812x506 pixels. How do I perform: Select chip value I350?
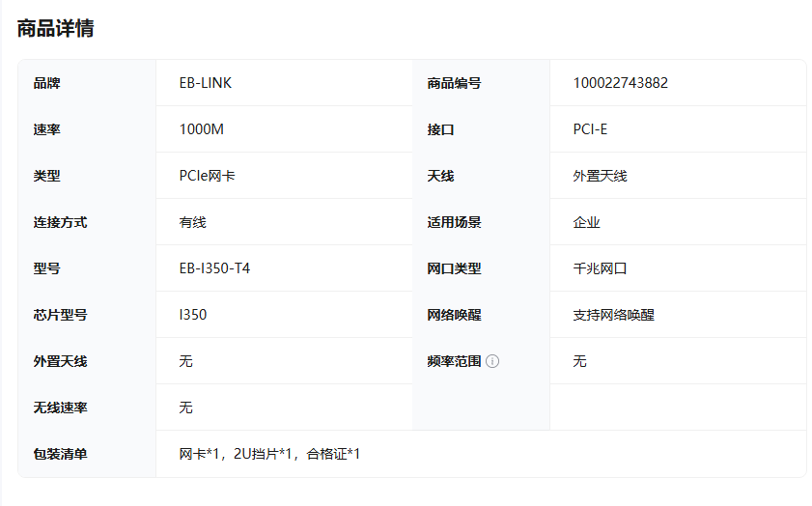tap(193, 315)
